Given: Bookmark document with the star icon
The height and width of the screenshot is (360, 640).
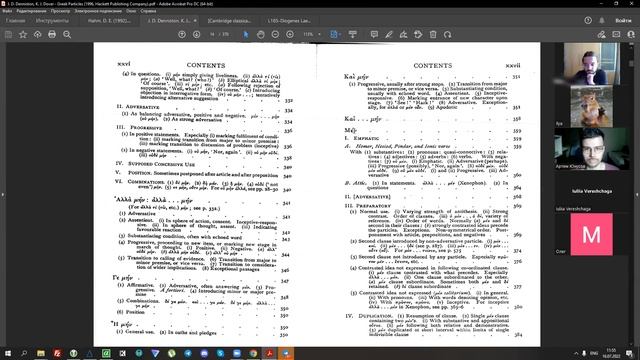Looking at the screenshot, I should 23,35.
